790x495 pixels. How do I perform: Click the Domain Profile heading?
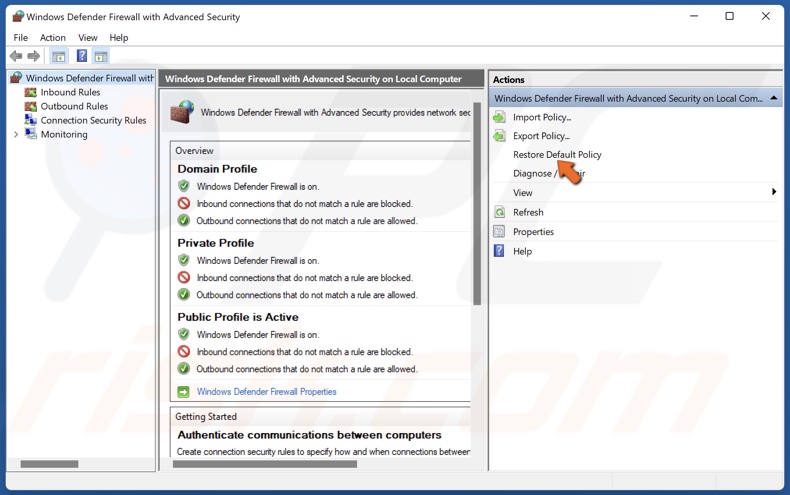[217, 169]
